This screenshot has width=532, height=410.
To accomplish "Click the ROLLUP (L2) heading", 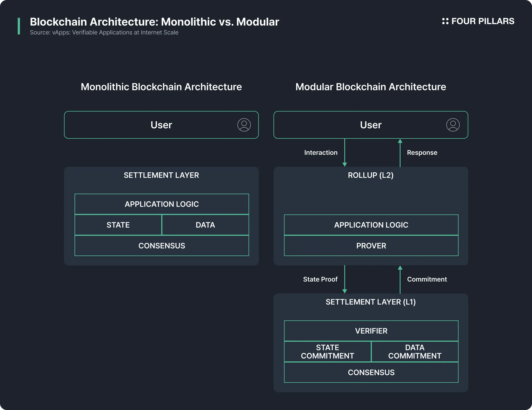I will click(x=371, y=175).
